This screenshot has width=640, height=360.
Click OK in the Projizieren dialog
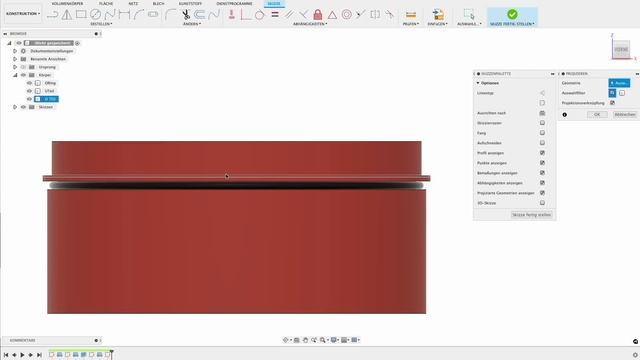click(x=597, y=115)
